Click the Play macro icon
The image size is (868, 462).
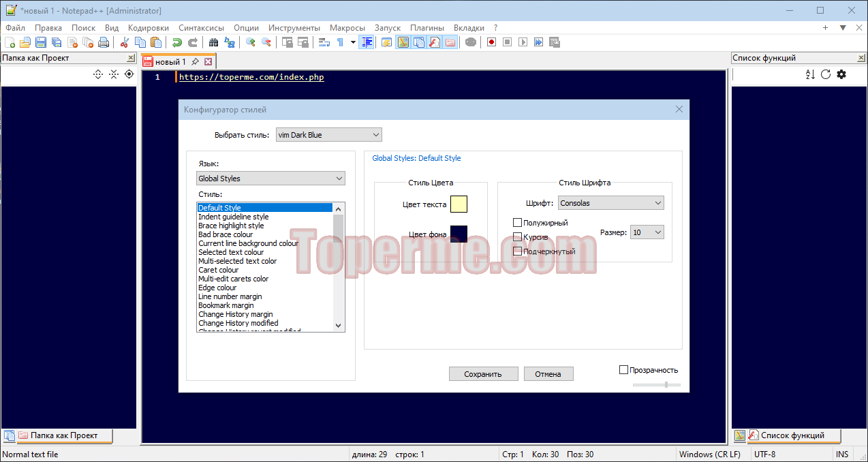(523, 42)
